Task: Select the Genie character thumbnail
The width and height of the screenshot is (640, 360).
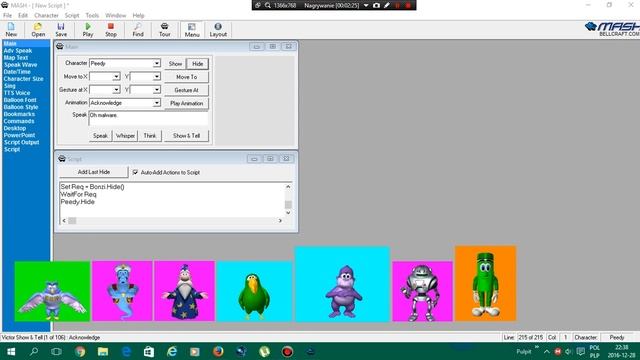Action: [x=122, y=291]
